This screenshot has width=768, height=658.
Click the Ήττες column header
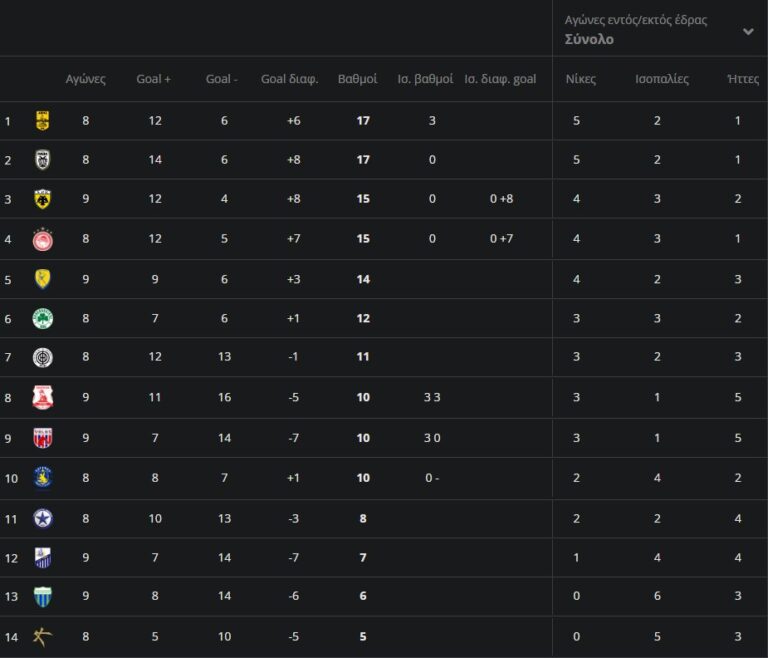click(743, 79)
